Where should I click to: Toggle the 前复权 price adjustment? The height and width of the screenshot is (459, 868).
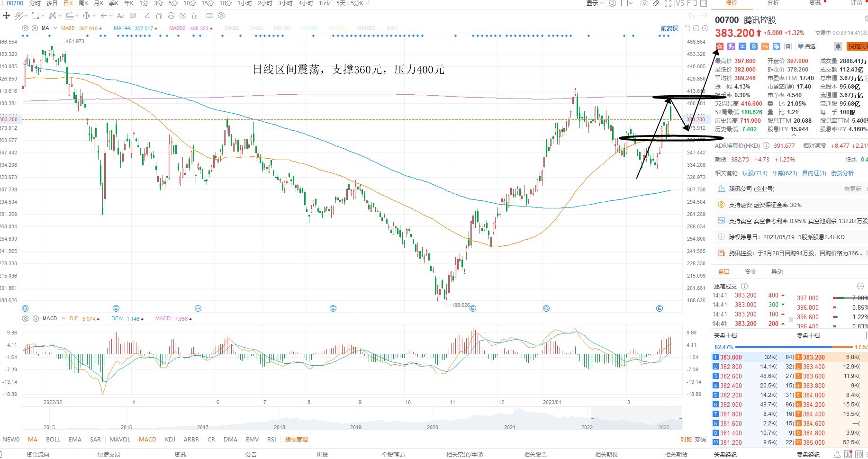coord(669,28)
